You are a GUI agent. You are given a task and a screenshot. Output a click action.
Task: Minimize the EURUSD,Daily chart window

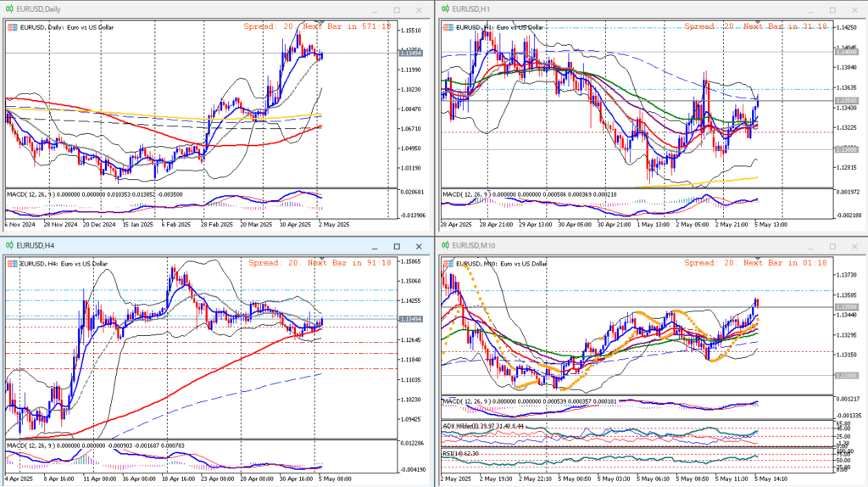[375, 10]
